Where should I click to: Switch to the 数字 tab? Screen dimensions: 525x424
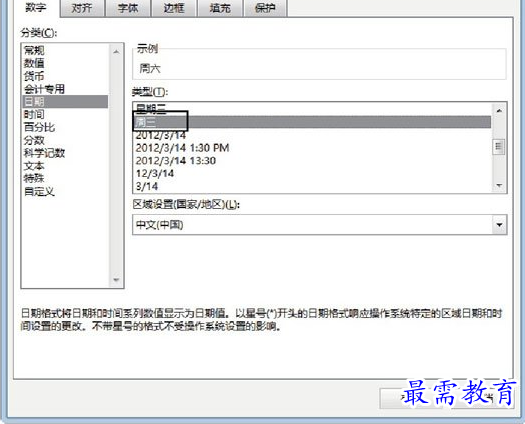35,8
